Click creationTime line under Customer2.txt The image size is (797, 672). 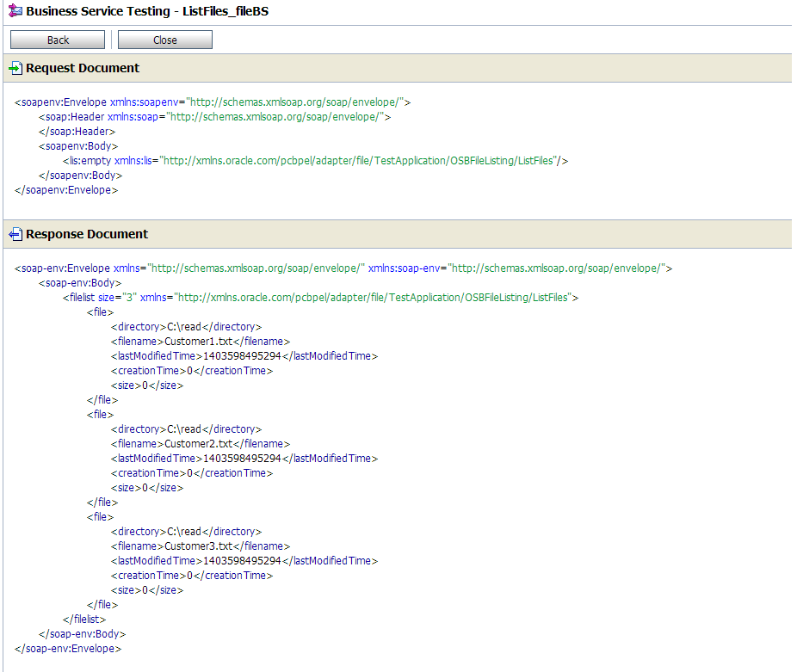click(x=192, y=473)
